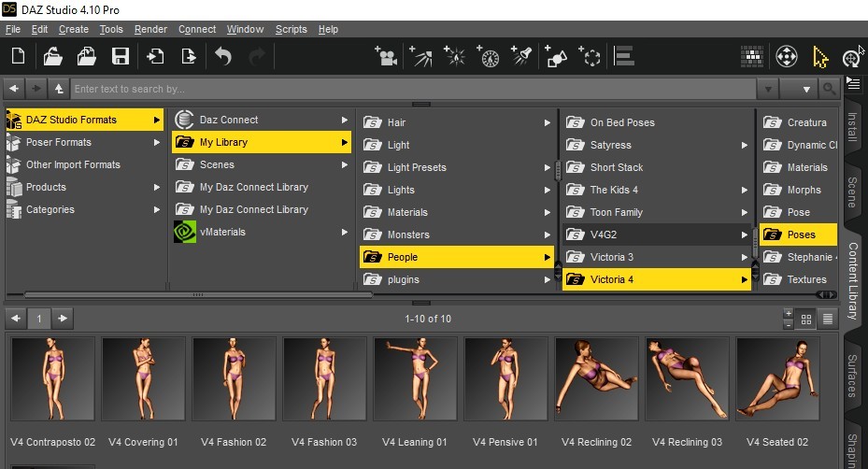
Task: Select the V4 Leaning 01 pose thumbnail
Action: [x=415, y=378]
